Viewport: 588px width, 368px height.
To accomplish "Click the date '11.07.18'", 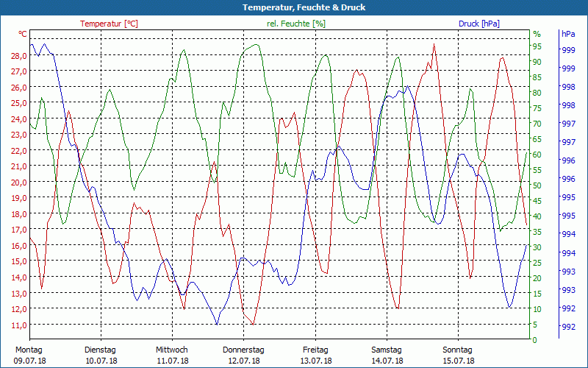I will [173, 361].
